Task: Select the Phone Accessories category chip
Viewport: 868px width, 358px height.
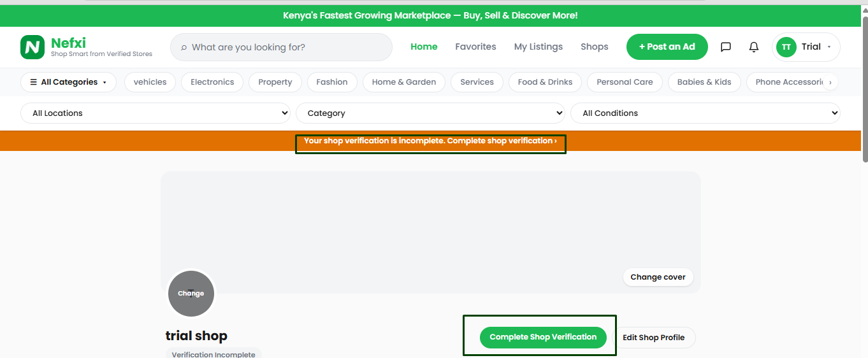Action: click(x=789, y=82)
